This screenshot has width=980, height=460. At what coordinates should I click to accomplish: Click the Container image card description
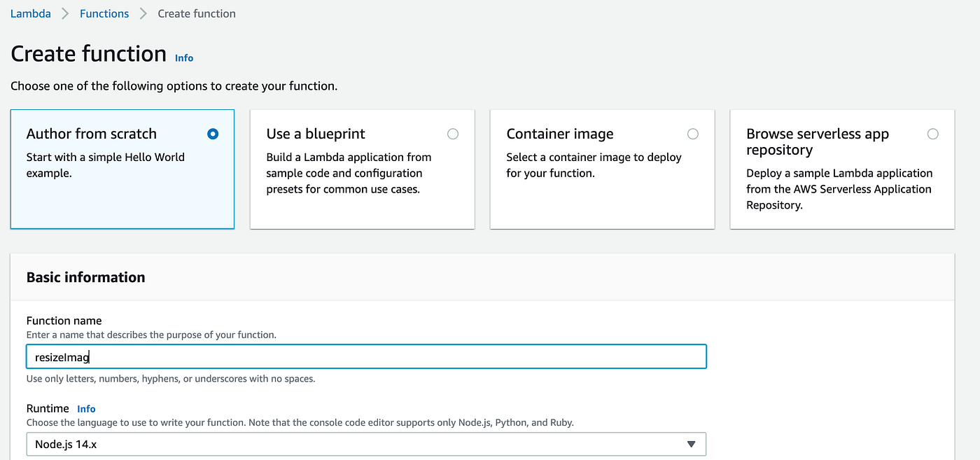tap(594, 165)
